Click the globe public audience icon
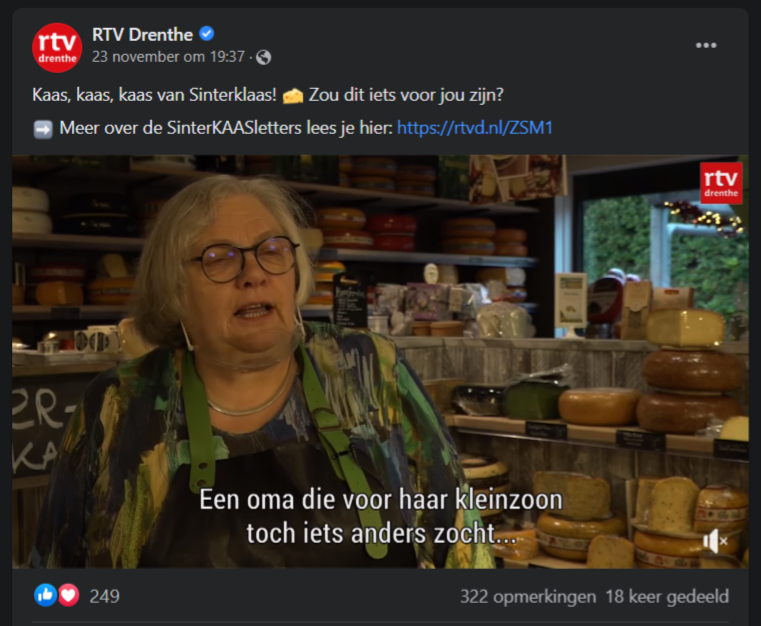The image size is (762, 626). click(263, 57)
